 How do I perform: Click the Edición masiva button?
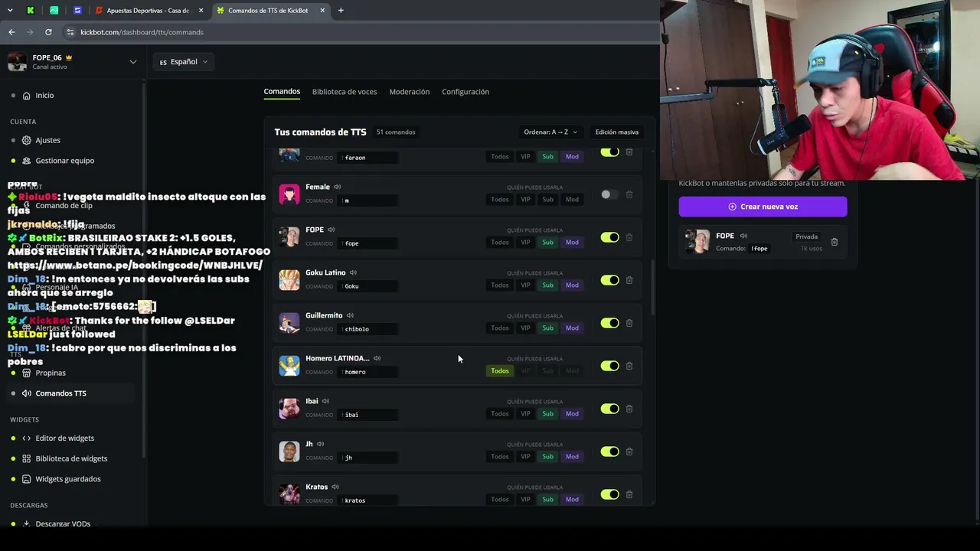click(617, 132)
